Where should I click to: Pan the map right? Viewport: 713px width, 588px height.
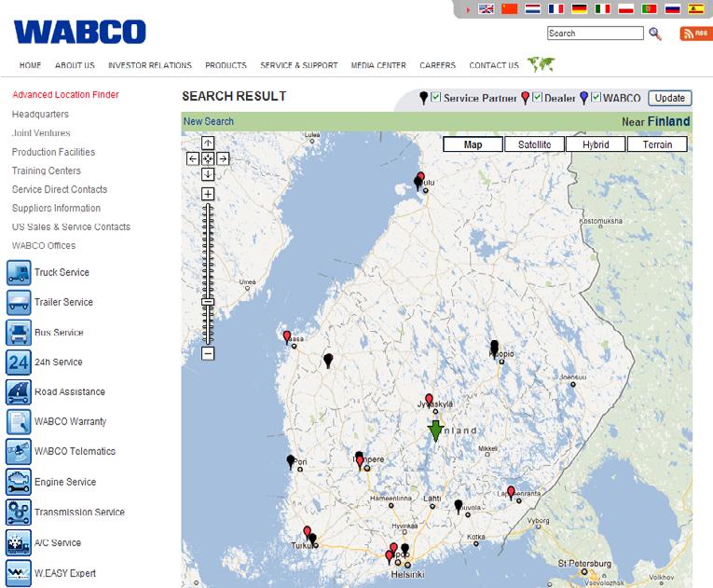[x=223, y=158]
